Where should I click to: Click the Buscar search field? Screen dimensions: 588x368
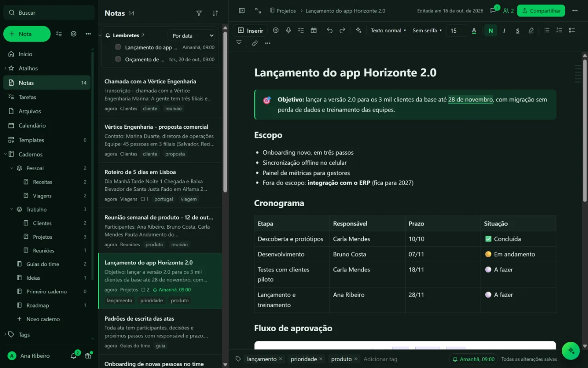pyautogui.click(x=49, y=12)
